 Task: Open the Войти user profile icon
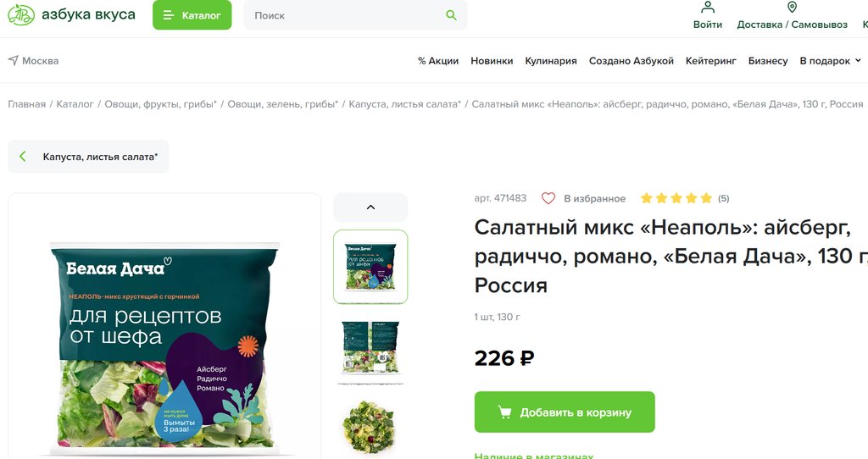pyautogui.click(x=708, y=7)
